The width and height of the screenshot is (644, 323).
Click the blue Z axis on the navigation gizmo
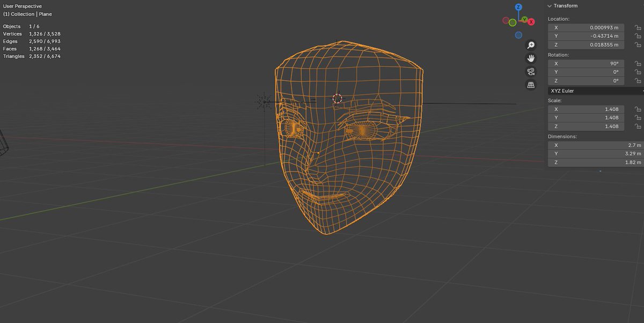(518, 8)
